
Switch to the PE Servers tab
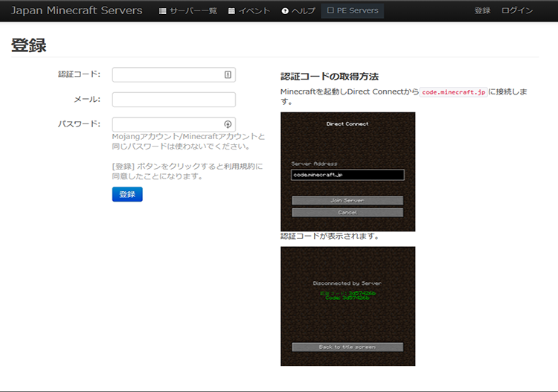click(x=353, y=10)
